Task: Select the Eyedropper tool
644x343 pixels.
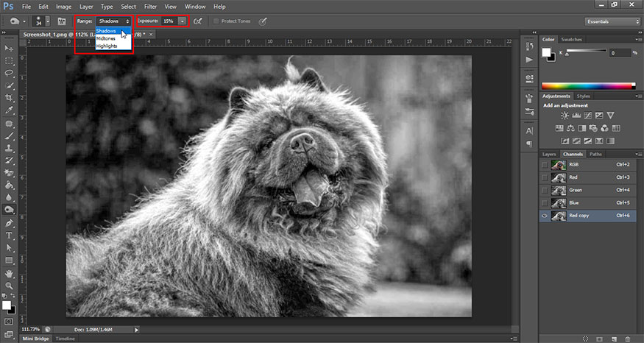Action: (9, 110)
